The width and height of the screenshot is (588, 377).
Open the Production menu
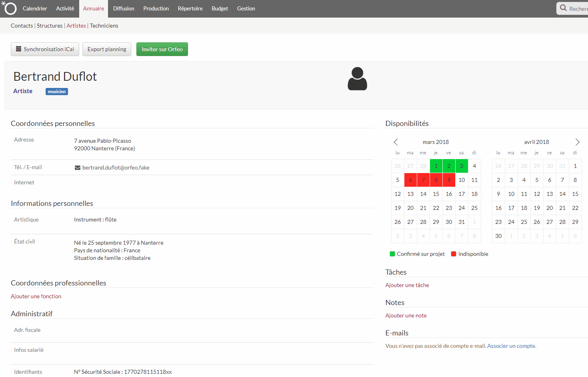point(156,8)
